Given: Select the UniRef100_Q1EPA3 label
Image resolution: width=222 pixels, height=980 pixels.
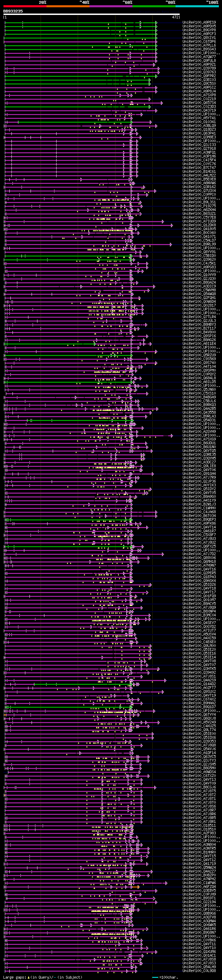Looking at the screenshot, I should [199, 577].
